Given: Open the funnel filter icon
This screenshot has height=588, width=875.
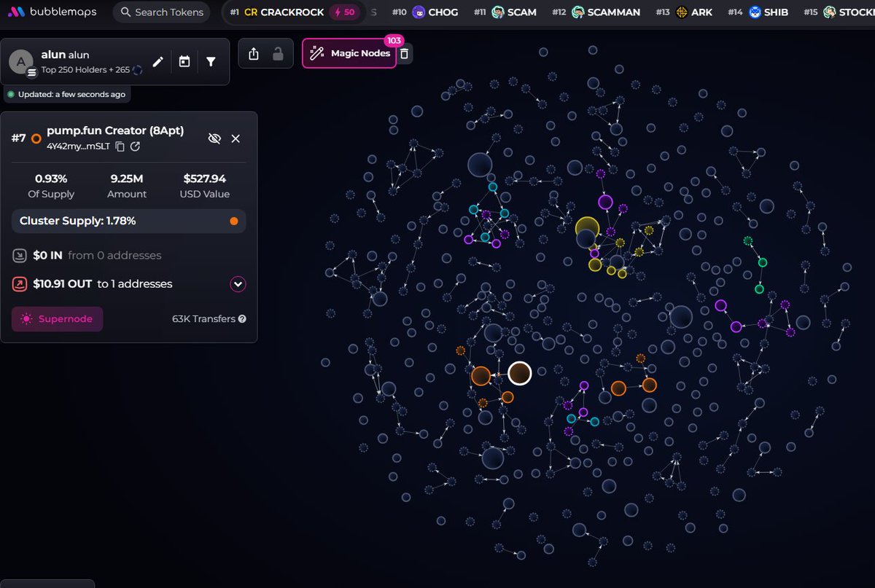Looking at the screenshot, I should point(211,62).
